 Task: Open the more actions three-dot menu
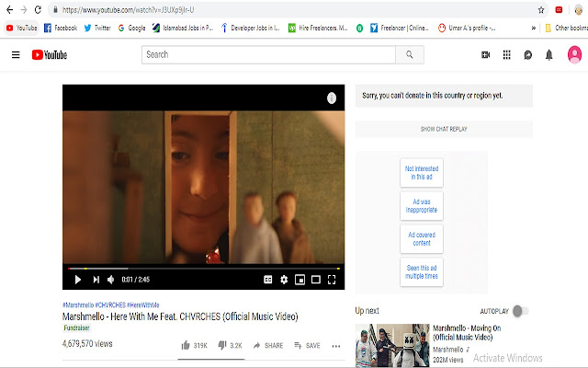pos(336,346)
